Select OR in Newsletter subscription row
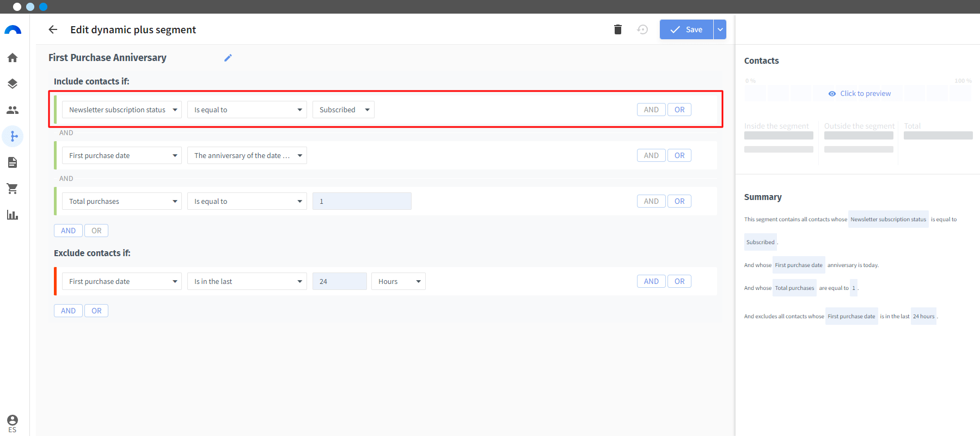This screenshot has height=436, width=980. (679, 110)
